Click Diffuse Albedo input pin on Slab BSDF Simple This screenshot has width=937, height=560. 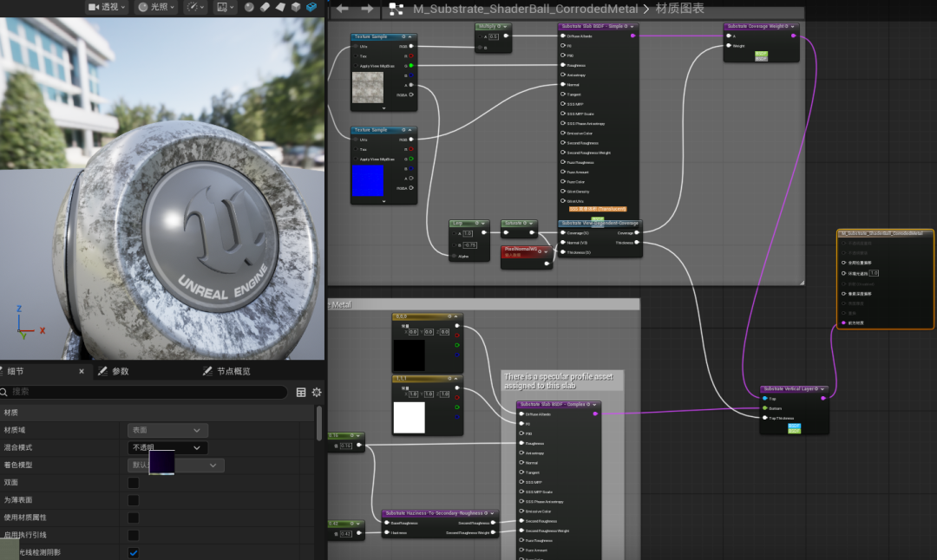[x=563, y=36]
